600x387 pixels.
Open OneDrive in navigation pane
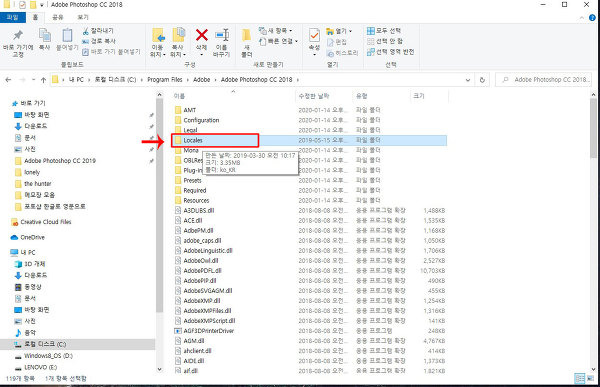[28, 237]
